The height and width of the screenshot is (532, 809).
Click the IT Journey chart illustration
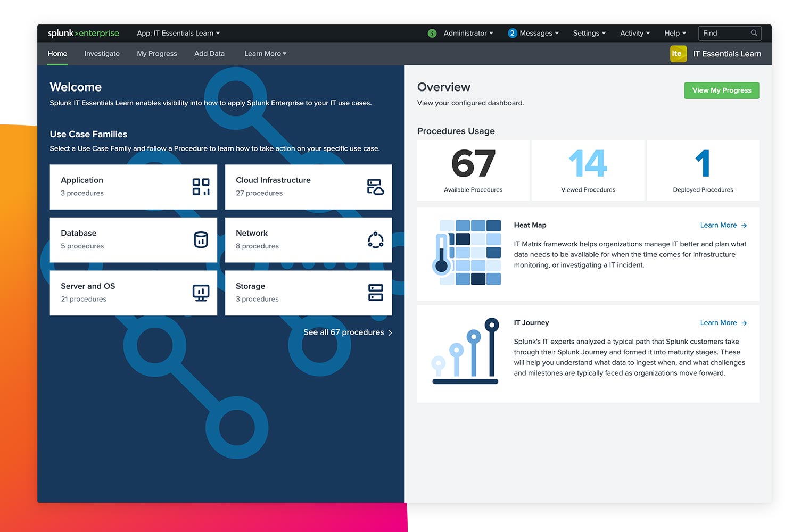[466, 351]
